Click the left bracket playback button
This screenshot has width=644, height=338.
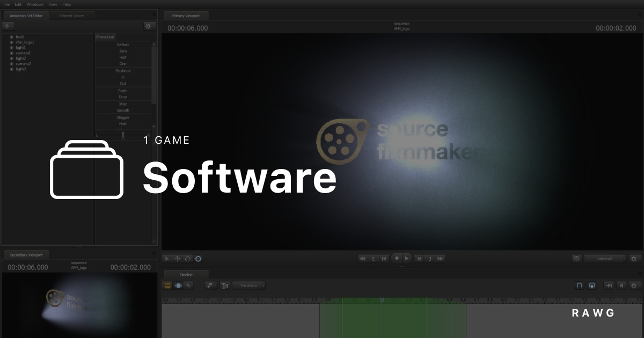click(374, 259)
